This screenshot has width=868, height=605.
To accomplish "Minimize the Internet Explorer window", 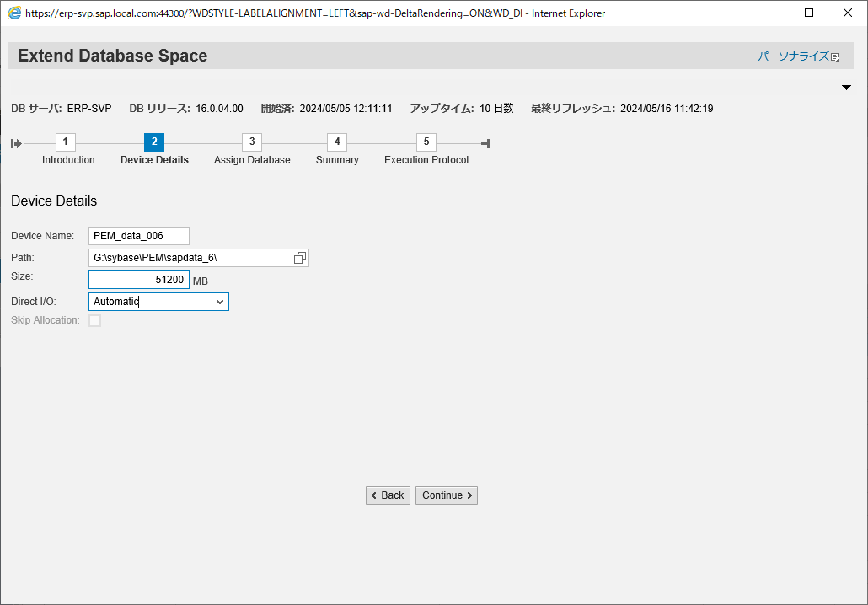I will (770, 13).
